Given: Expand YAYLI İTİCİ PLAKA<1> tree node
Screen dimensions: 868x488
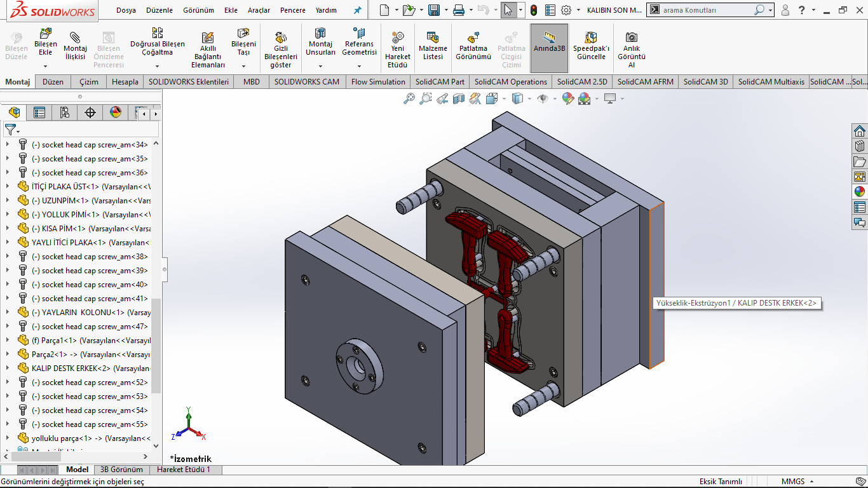Looking at the screenshot, I should [8, 243].
